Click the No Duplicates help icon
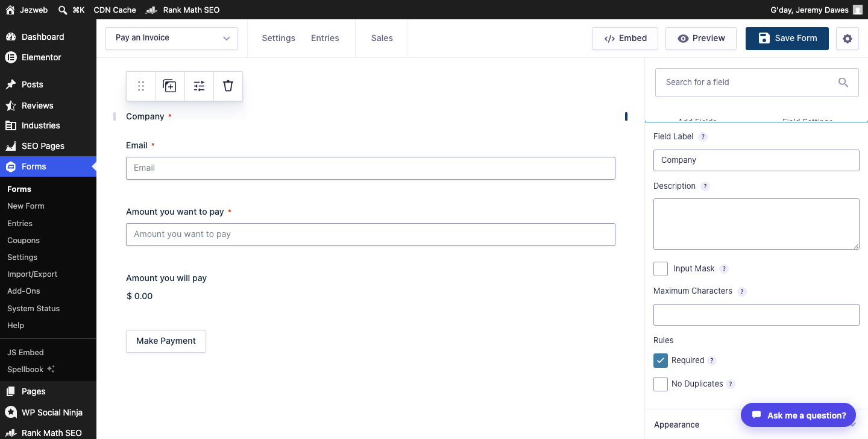Screen dimensions: 868x439 tap(731, 384)
